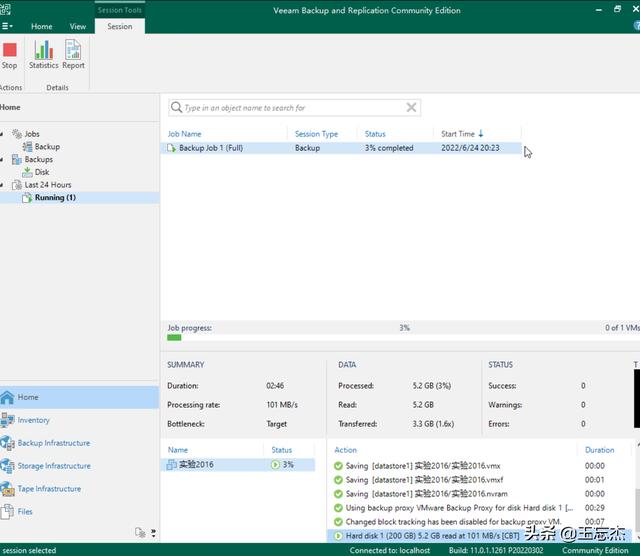The height and width of the screenshot is (556, 640).
Task: Select 'Using backup proxy VMware Backup Proxy' row
Action: pos(480,508)
